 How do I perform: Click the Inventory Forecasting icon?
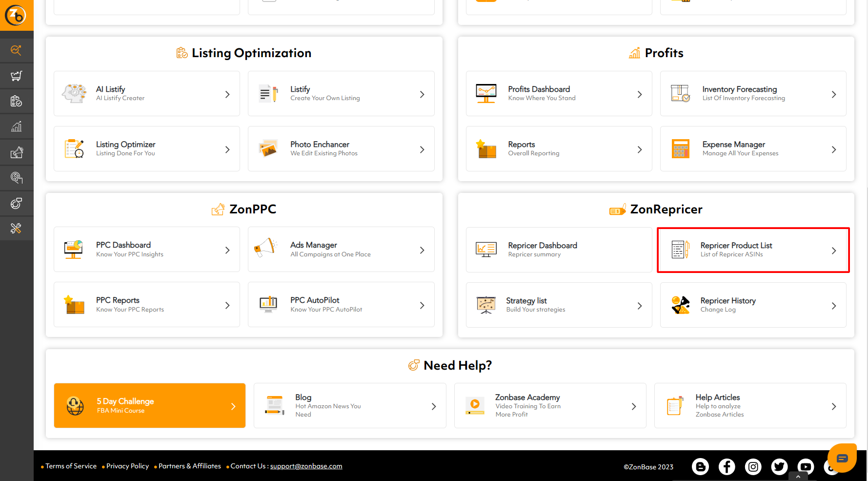(x=680, y=93)
